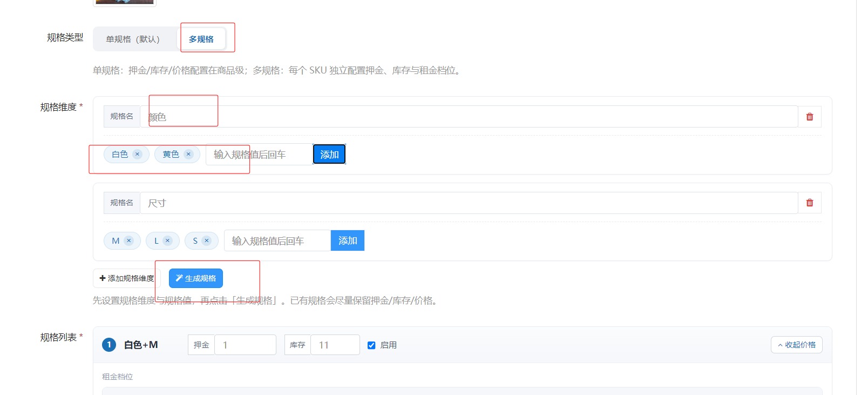Viewport: 868px width, 395px height.
Task: Focus the 颜色 spec name field
Action: pyautogui.click(x=469, y=117)
